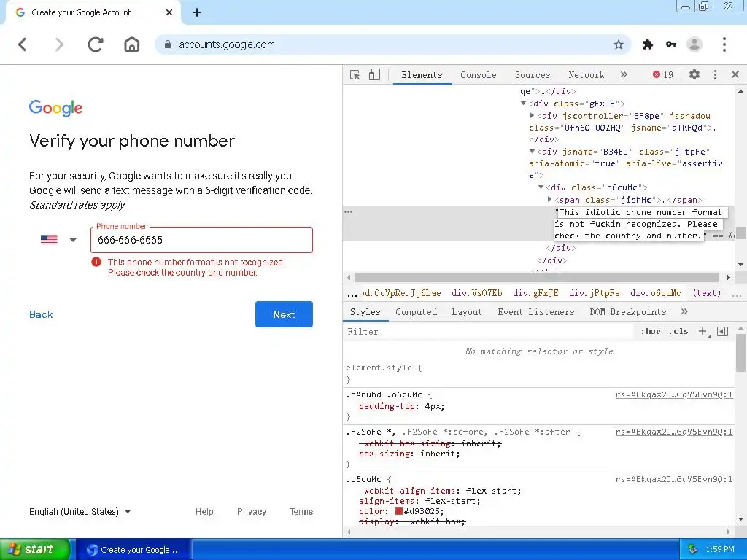Collapse the div class gFxJE node
The width and height of the screenshot is (747, 560).
click(x=524, y=104)
